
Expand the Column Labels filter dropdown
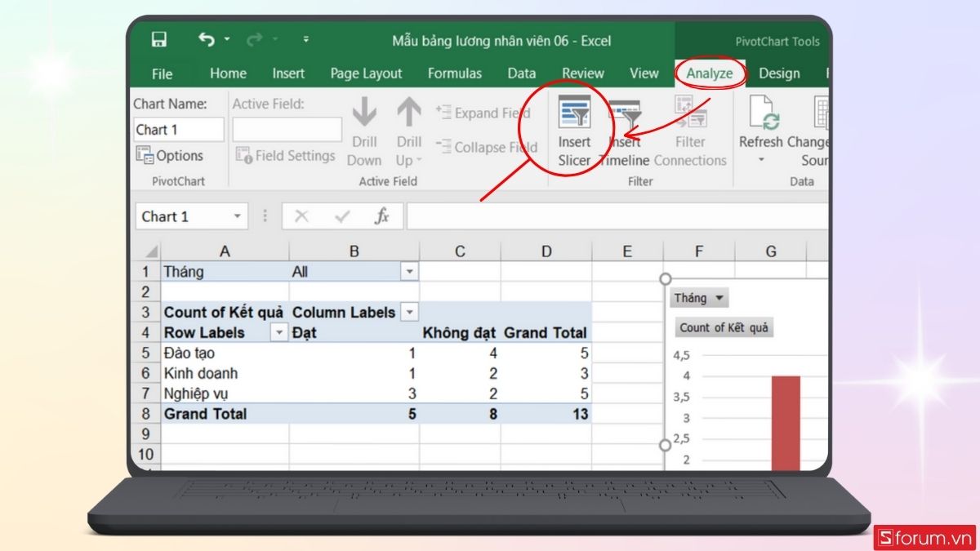coord(409,312)
